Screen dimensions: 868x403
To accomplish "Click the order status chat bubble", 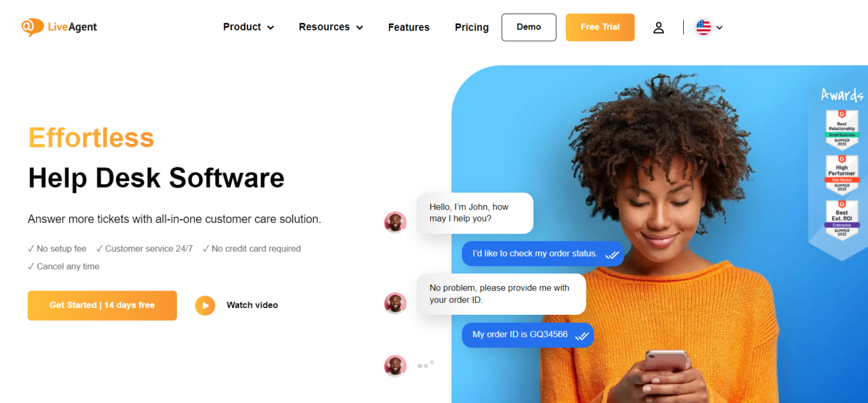I will pyautogui.click(x=543, y=254).
